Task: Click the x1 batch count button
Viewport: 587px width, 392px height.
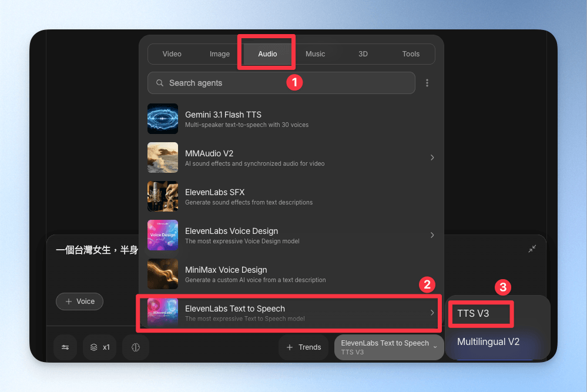Action: [99, 347]
